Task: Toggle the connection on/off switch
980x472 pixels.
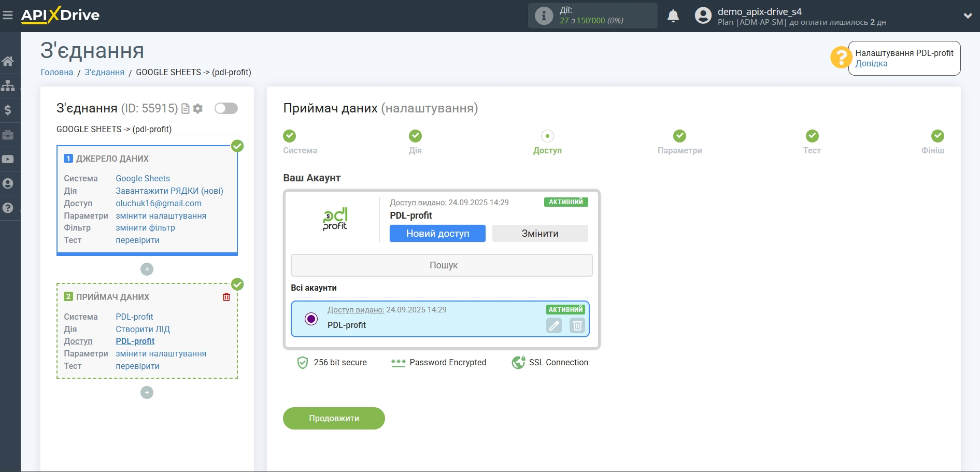Action: [x=226, y=108]
